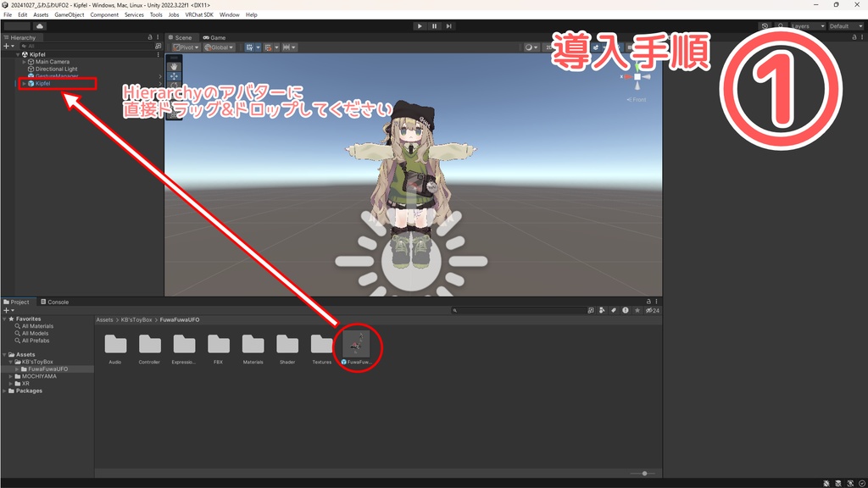868x488 pixels.
Task: Click Assets in the Project breadcrumb path
Action: [105, 319]
